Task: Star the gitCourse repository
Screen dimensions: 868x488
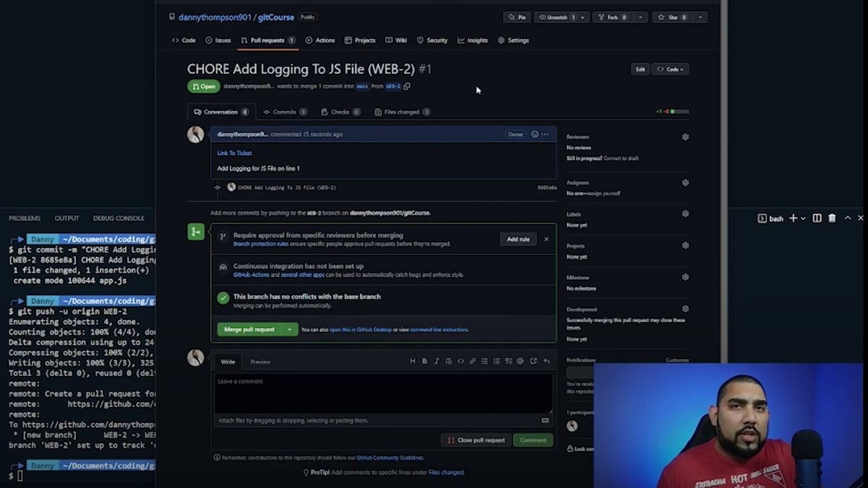Action: click(673, 17)
